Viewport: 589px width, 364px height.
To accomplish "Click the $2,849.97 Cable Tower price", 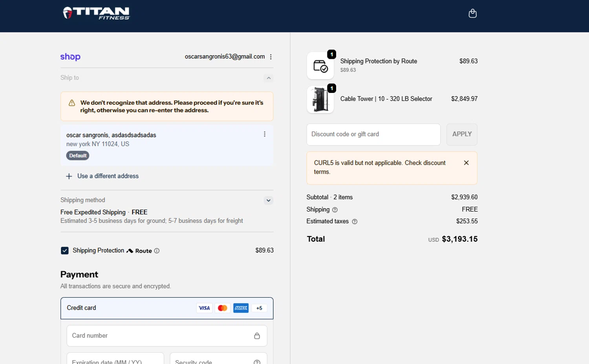I will (465, 99).
